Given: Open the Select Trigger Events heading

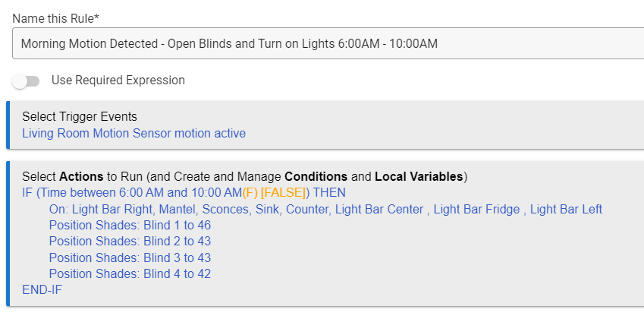Looking at the screenshot, I should [80, 117].
